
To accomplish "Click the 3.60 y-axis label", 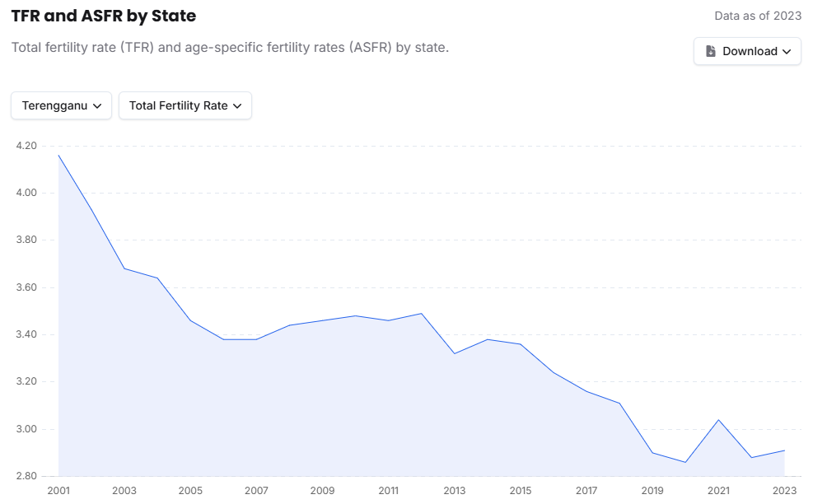I will coord(26,287).
